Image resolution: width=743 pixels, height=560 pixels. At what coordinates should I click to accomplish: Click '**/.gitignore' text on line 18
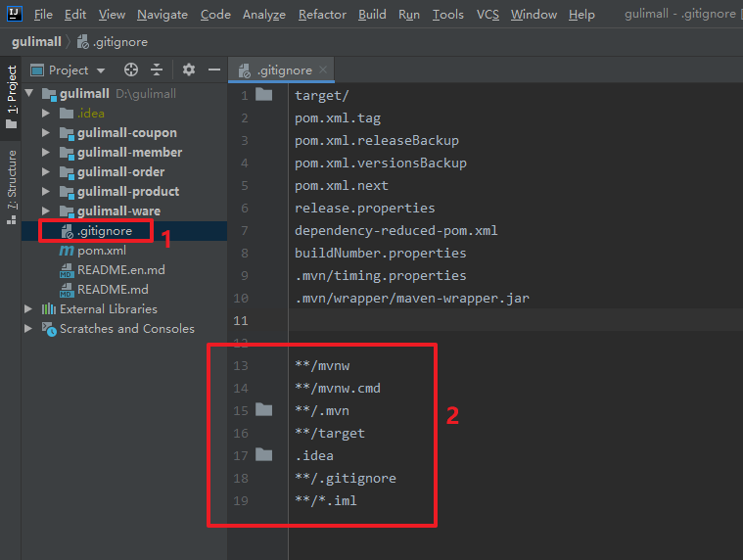(x=346, y=479)
